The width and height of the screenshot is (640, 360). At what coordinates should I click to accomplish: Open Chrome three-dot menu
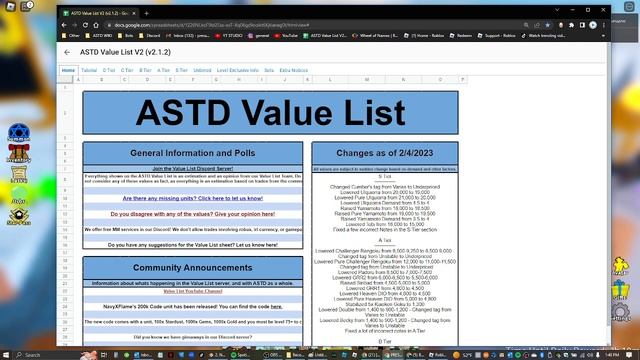point(604,25)
